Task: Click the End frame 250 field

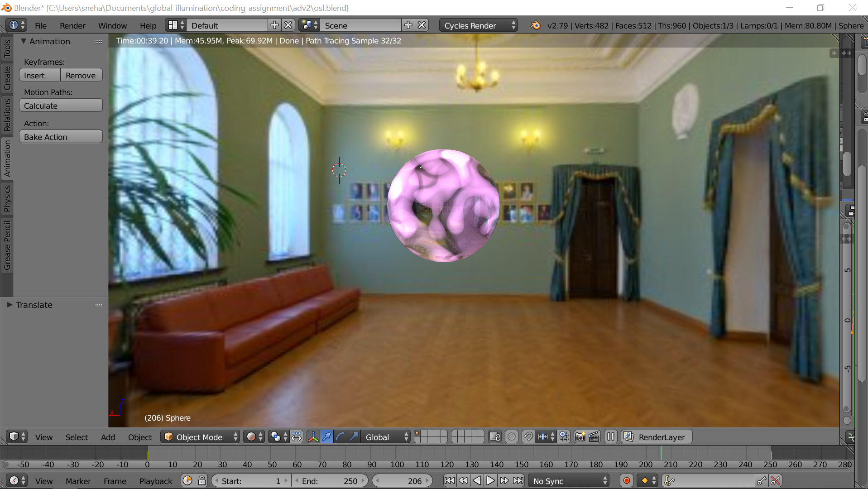Action: tap(330, 481)
